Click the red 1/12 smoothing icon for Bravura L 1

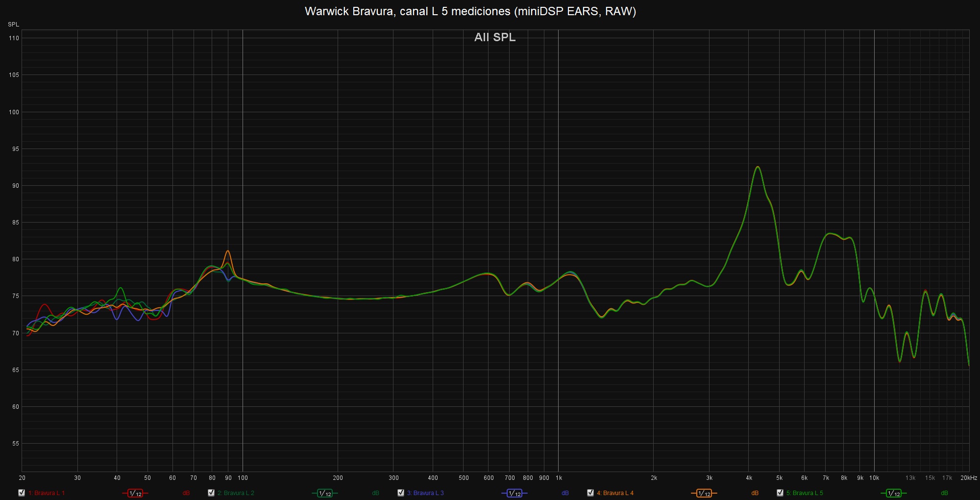(135, 493)
